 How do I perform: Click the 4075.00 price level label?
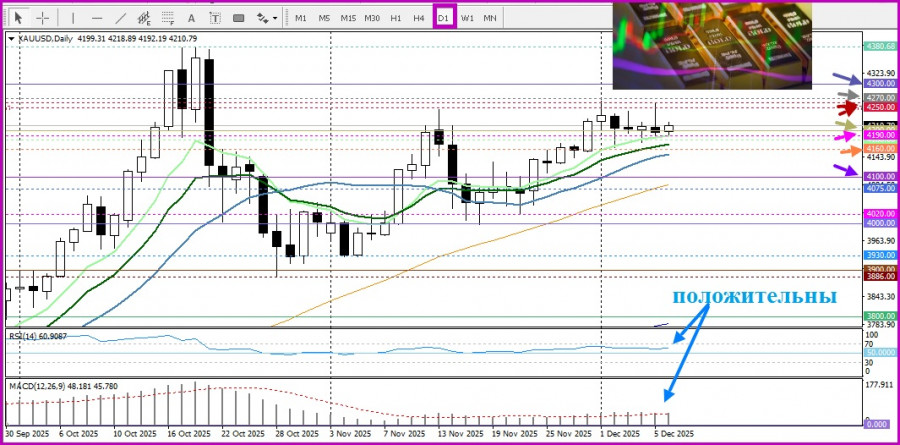(x=880, y=188)
